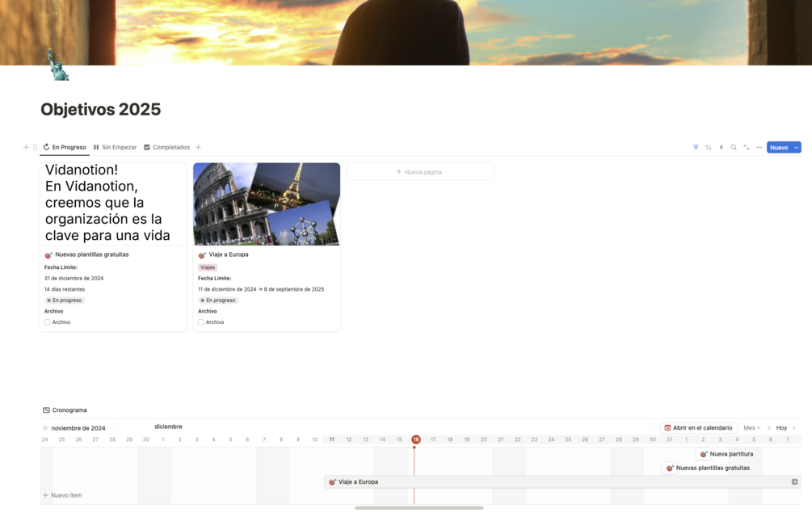Switch to the En Progreso tab
Image resolution: width=812 pixels, height=521 pixels.
(x=65, y=147)
